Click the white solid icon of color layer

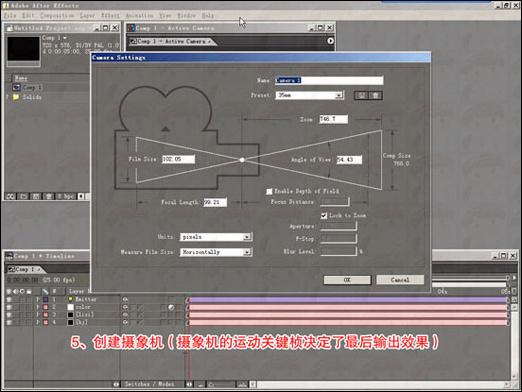71,307
